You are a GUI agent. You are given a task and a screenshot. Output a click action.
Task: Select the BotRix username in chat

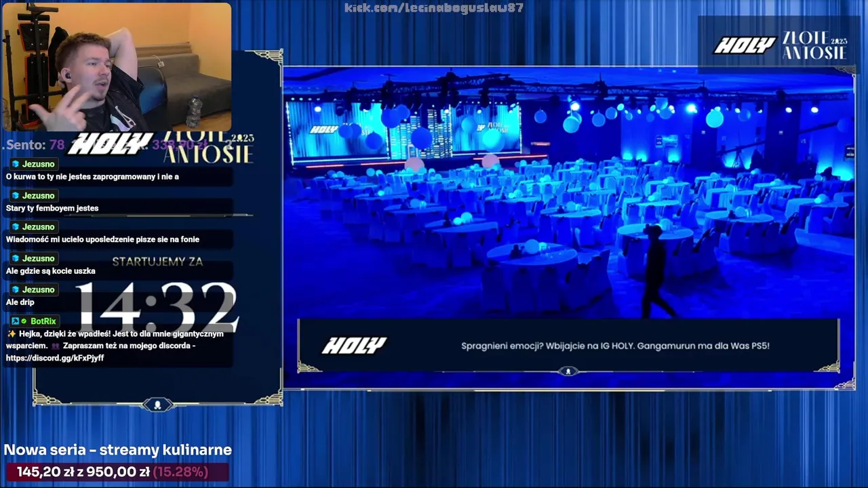point(43,321)
